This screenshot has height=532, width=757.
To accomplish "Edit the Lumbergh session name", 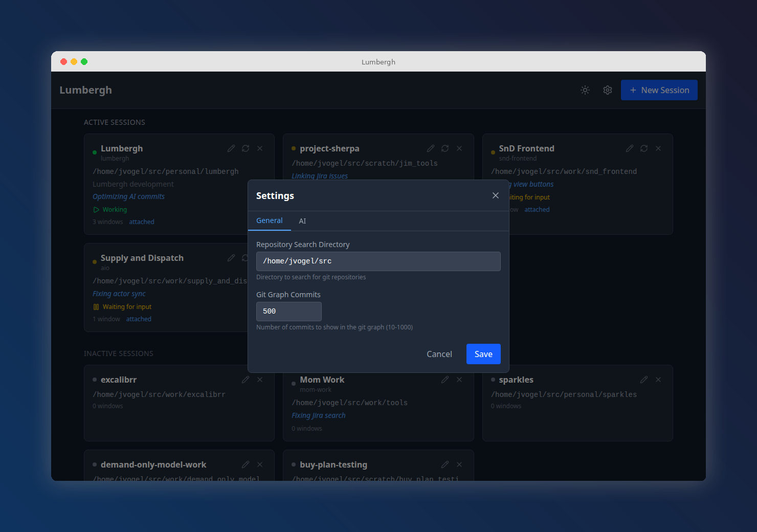I will coord(231,148).
